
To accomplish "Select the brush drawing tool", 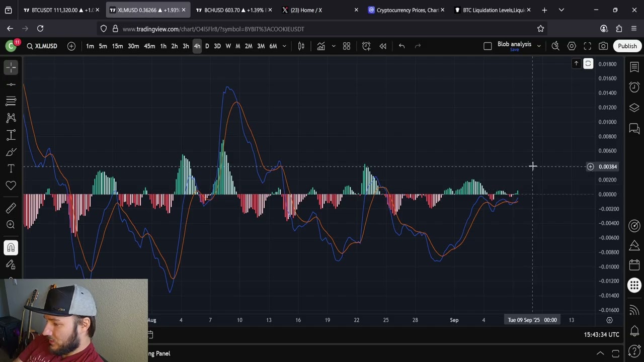I will pyautogui.click(x=11, y=152).
